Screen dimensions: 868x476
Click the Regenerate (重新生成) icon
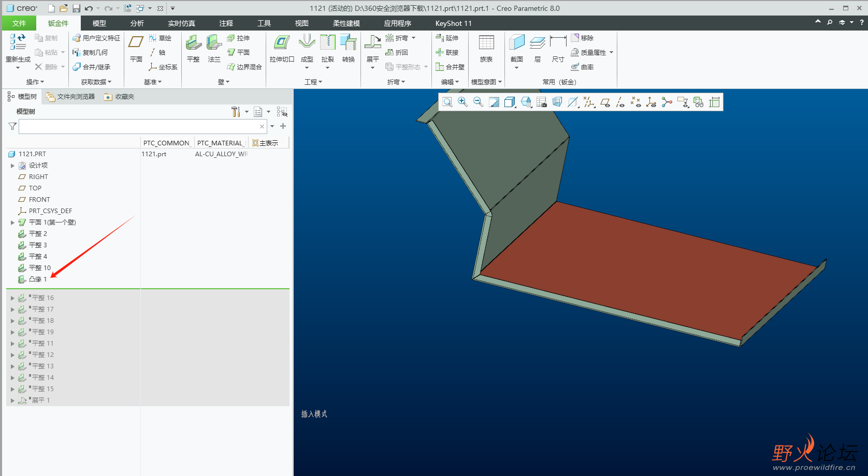(x=18, y=42)
